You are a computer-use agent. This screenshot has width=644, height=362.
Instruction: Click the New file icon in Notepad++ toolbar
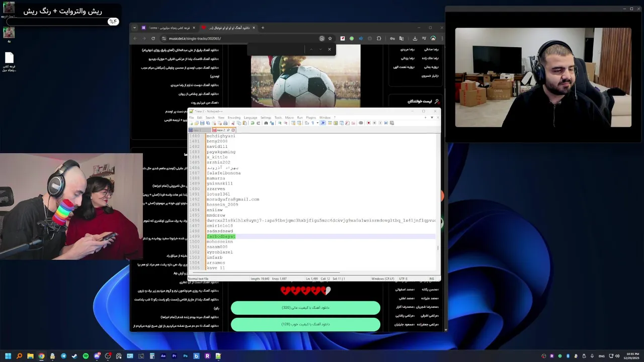coord(191,123)
